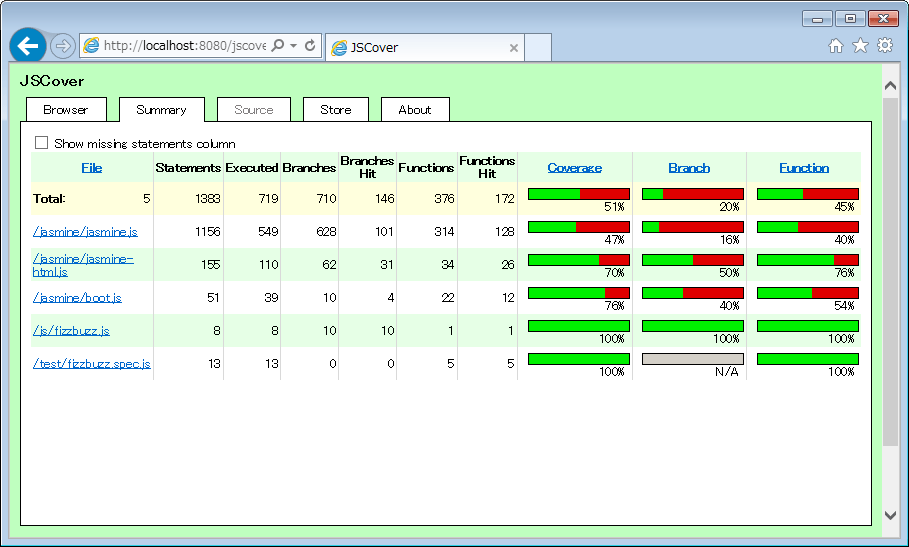
Task: Open /jasmine/jasmine.js file link
Action: [x=85, y=232]
